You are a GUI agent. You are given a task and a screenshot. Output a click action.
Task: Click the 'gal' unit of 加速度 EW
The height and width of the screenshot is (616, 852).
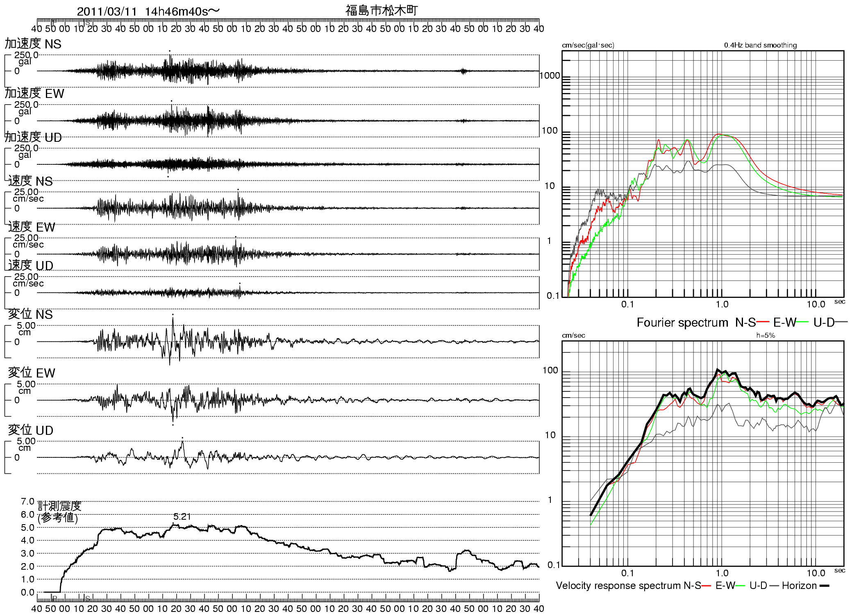[x=25, y=111]
